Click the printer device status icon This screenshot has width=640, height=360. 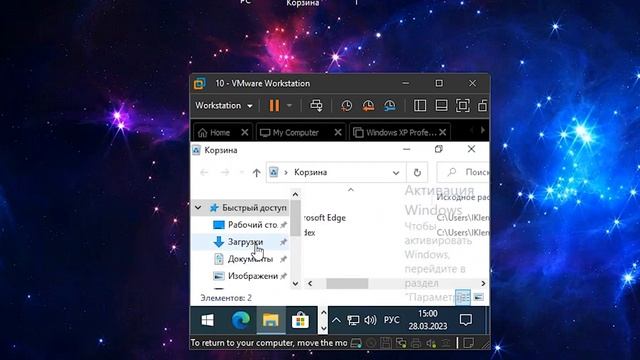click(416, 343)
